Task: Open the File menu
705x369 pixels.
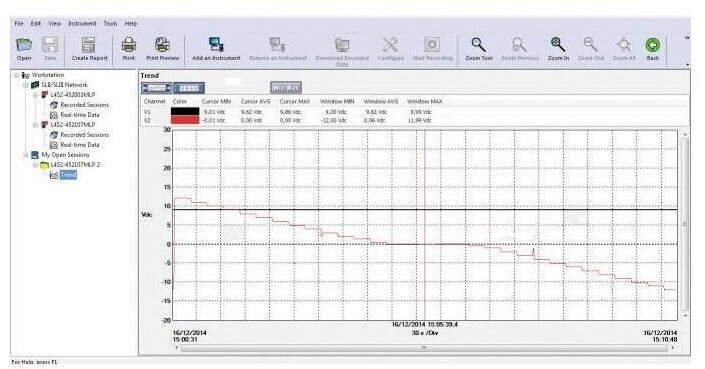Action: point(19,23)
